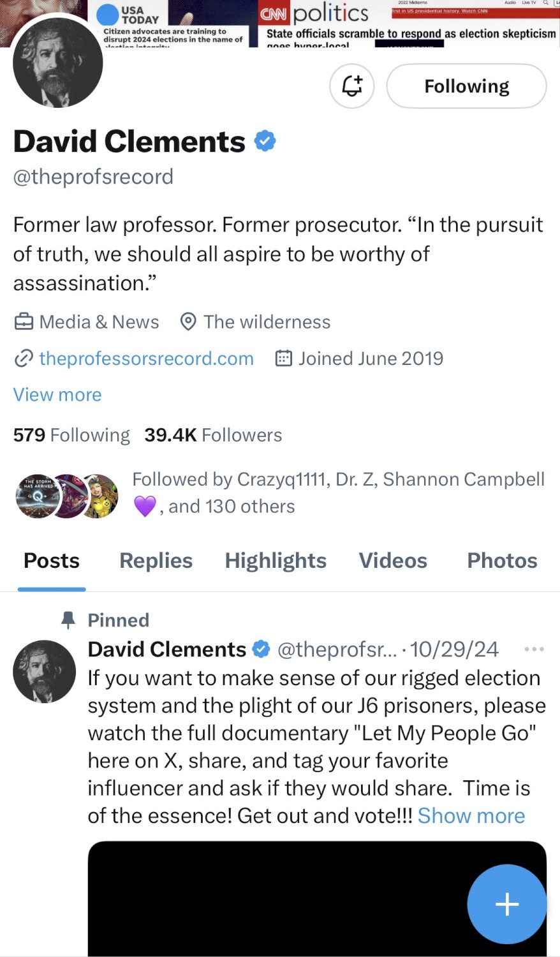The width and height of the screenshot is (560, 957).
Task: Tap the notification bell icon
Action: pos(351,86)
